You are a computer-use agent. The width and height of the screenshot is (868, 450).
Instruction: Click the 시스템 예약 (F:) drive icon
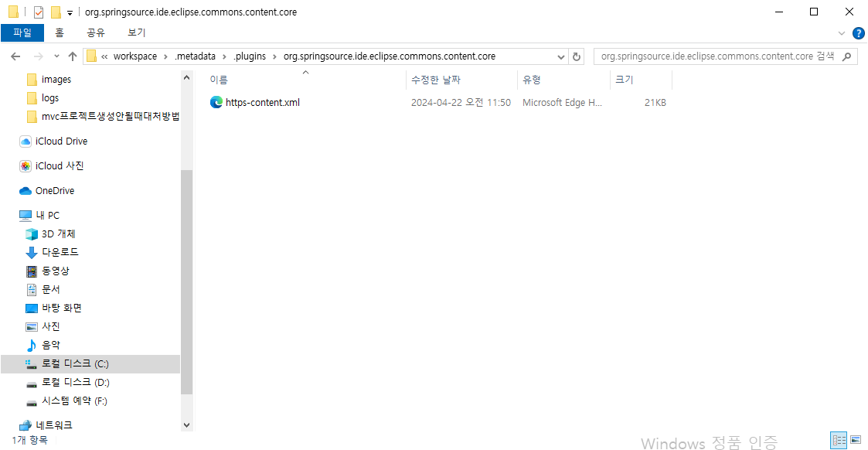(32, 402)
